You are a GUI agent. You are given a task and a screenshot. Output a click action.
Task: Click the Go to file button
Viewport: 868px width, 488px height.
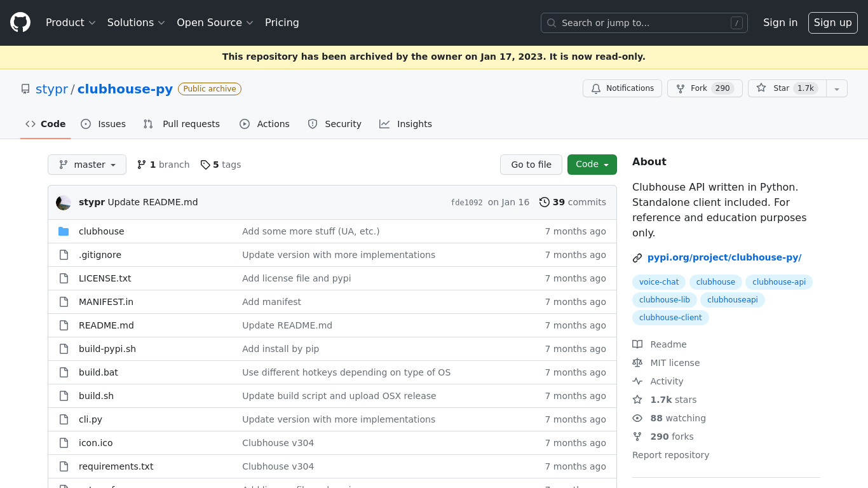531,165
